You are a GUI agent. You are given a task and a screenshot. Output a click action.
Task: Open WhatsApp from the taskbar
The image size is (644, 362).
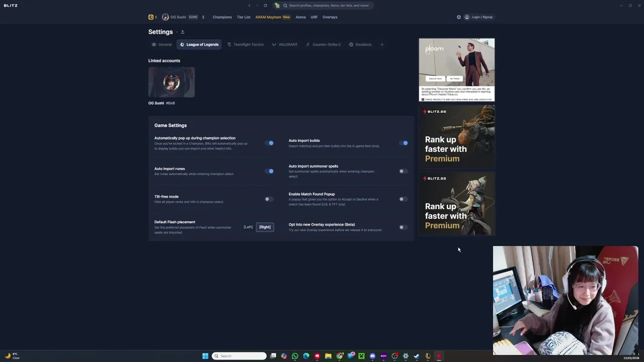[x=295, y=356]
